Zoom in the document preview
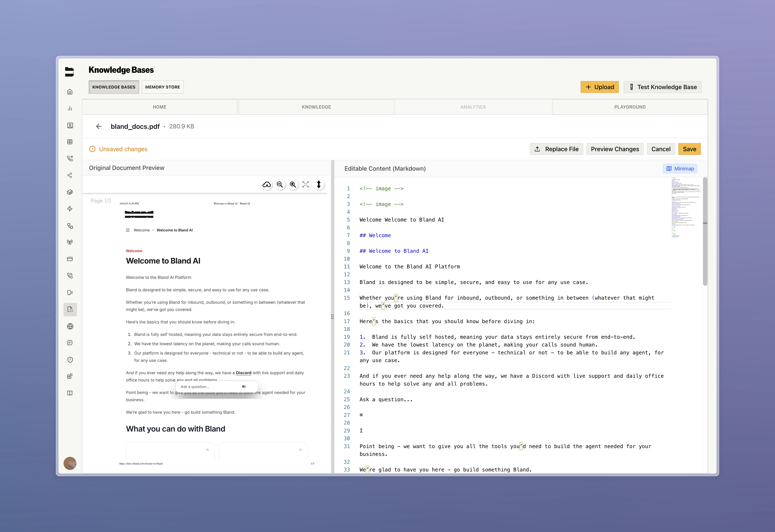Viewport: 775px width, 532px height. [293, 185]
